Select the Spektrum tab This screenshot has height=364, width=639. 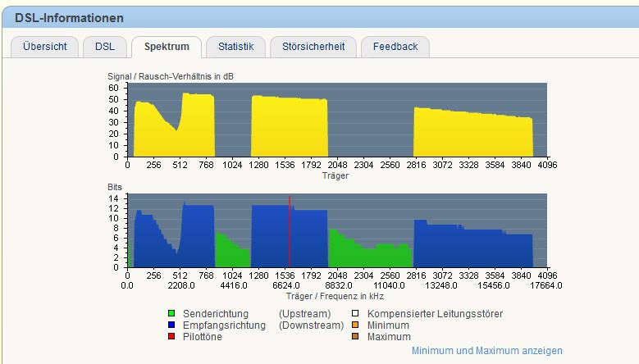click(x=167, y=47)
